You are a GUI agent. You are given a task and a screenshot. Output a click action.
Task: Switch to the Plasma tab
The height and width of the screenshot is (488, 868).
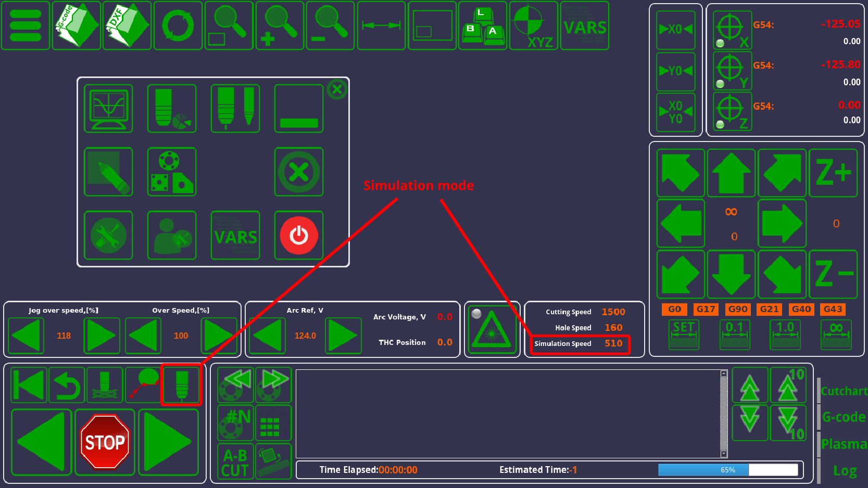[x=844, y=444]
